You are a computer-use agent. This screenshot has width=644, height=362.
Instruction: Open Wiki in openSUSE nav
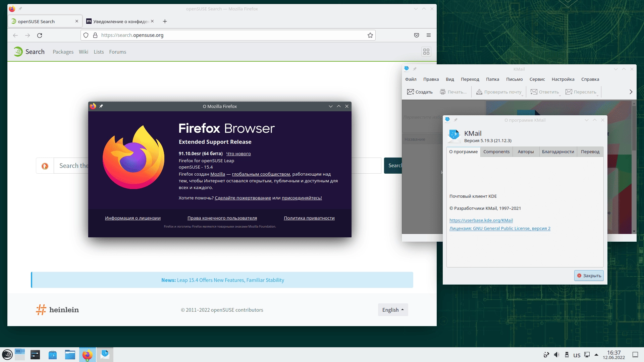[x=84, y=52]
